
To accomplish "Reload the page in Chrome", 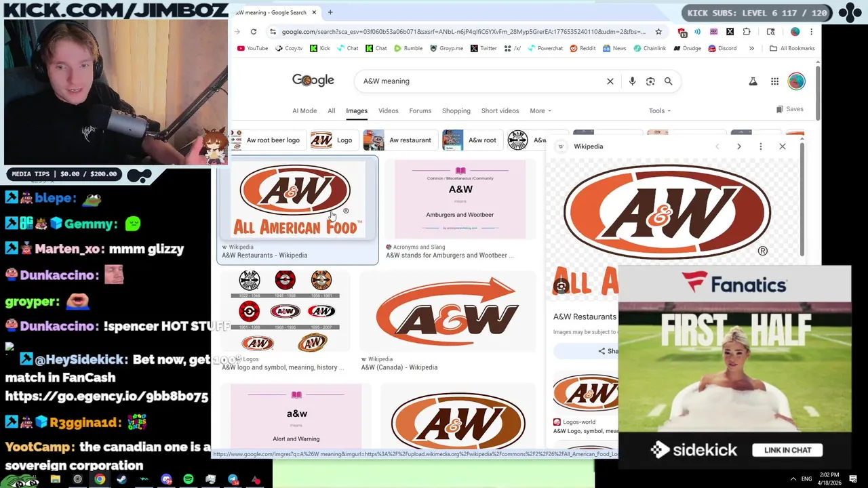I will pyautogui.click(x=254, y=31).
